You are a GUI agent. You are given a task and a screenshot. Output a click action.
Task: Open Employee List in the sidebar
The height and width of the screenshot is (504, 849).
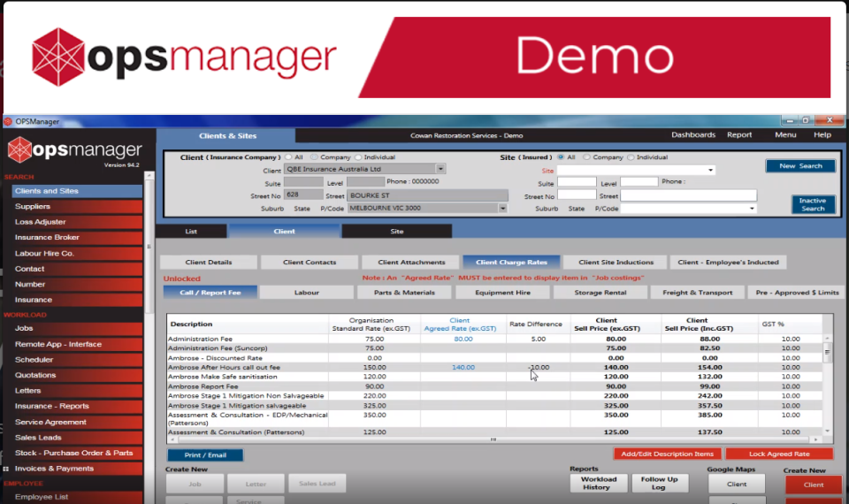(x=77, y=497)
